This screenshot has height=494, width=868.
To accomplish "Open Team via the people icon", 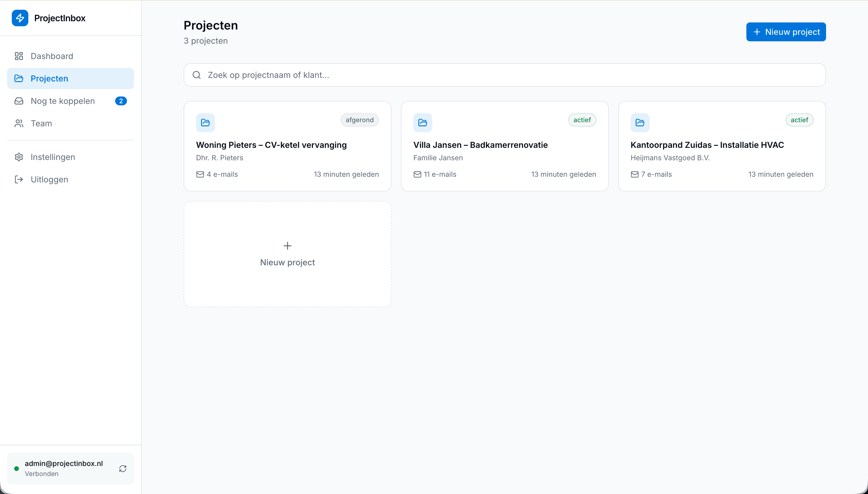I will click(x=19, y=123).
